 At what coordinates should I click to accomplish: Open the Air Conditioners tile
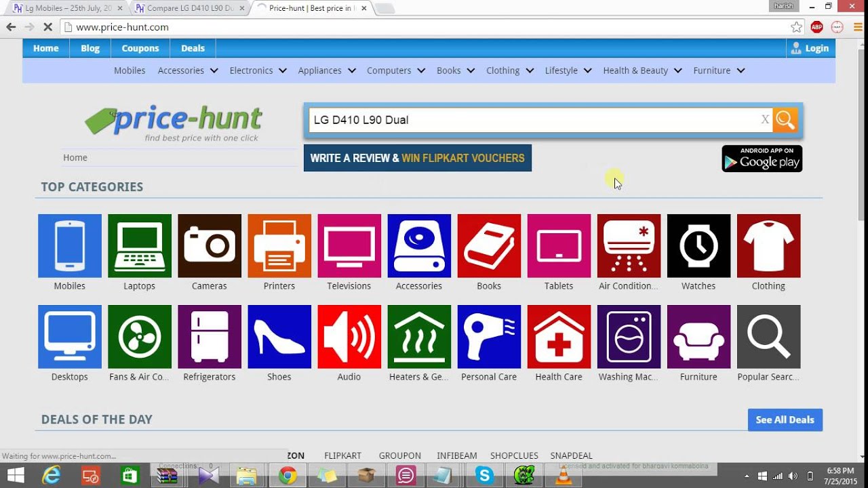click(629, 246)
